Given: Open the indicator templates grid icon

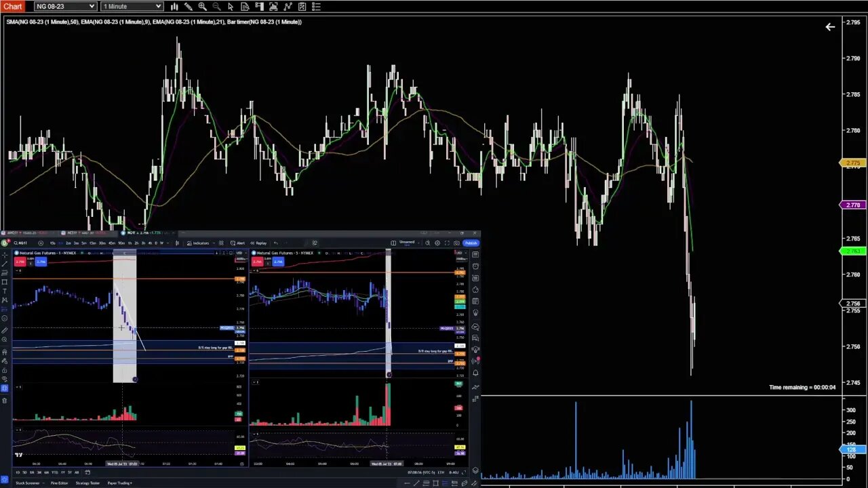Looking at the screenshot, I should (x=221, y=243).
